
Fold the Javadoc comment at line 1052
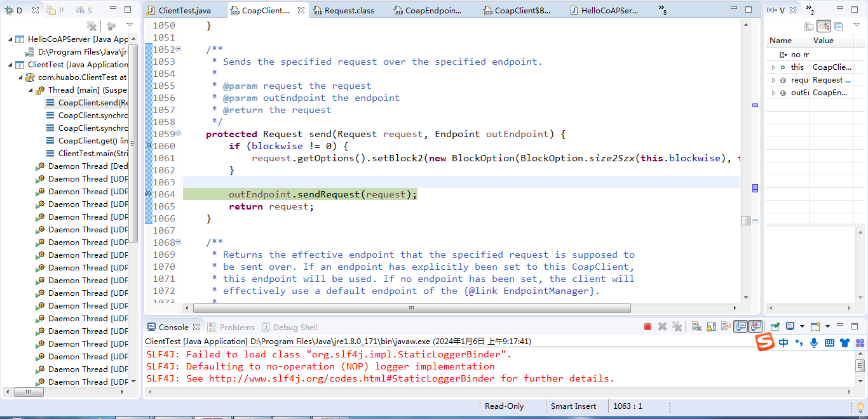click(x=178, y=50)
